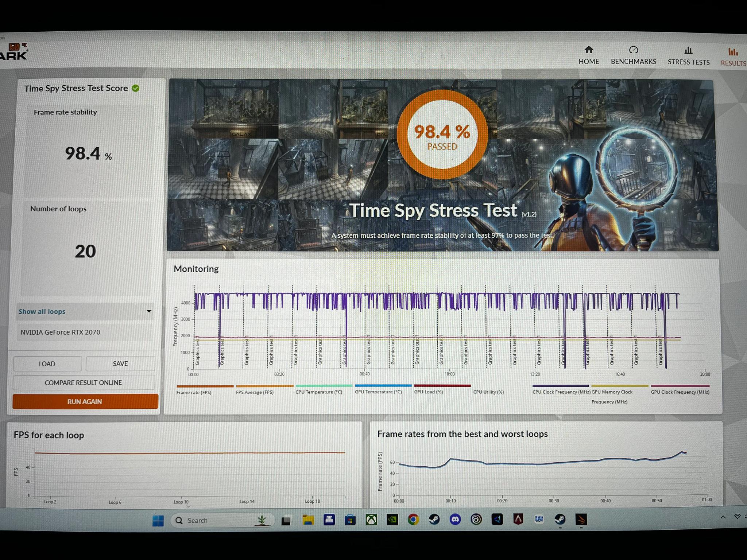Click COMPARE RESULT ONLINE button
The image size is (747, 560).
tap(84, 382)
